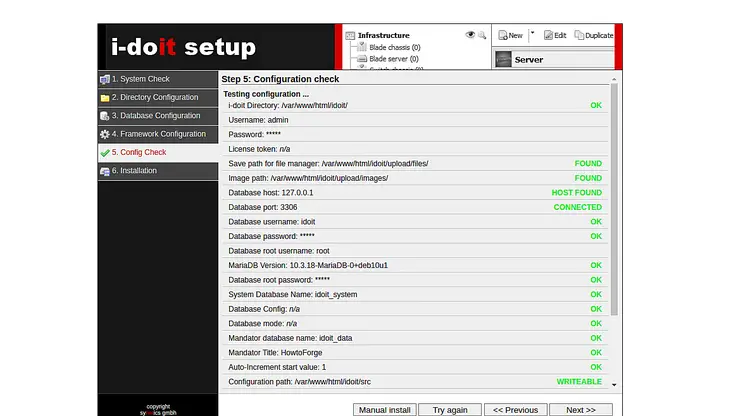Click the 'Image path' row text
Image resolution: width=750 pixels, height=416 pixels.
[308, 178]
